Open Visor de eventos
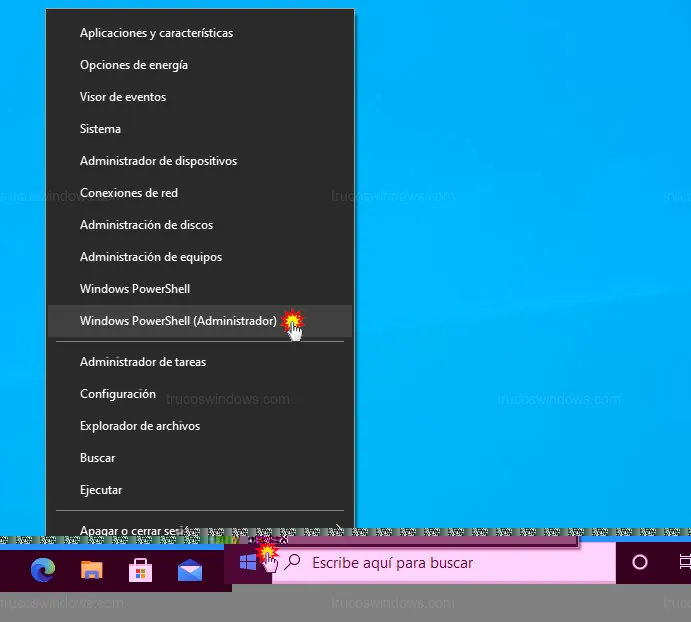Image resolution: width=691 pixels, height=622 pixels. (123, 97)
